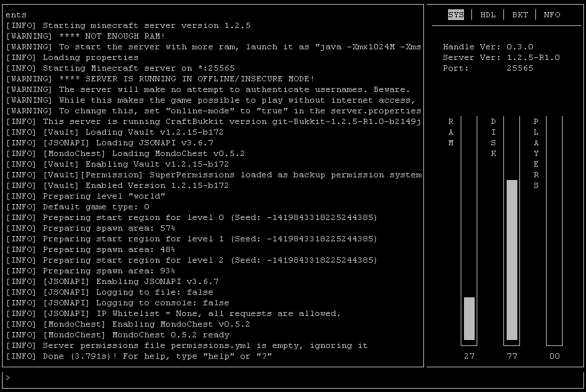Click the 'set "online-mode" to "true"' warning line
Viewport: 586px width, 392px height.
[x=213, y=111]
